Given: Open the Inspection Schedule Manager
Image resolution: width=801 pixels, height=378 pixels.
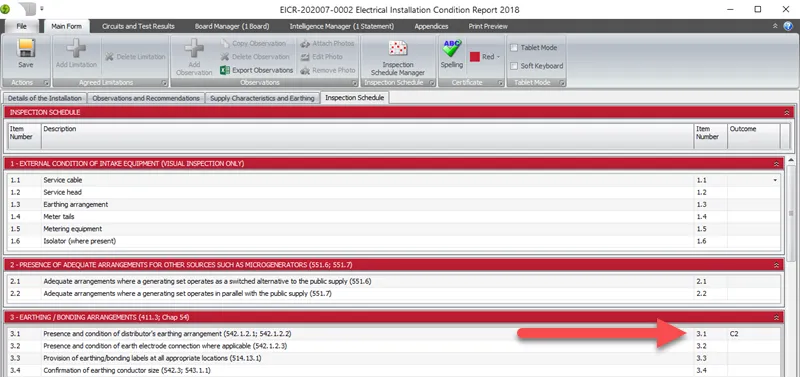Looking at the screenshot, I should 398,58.
